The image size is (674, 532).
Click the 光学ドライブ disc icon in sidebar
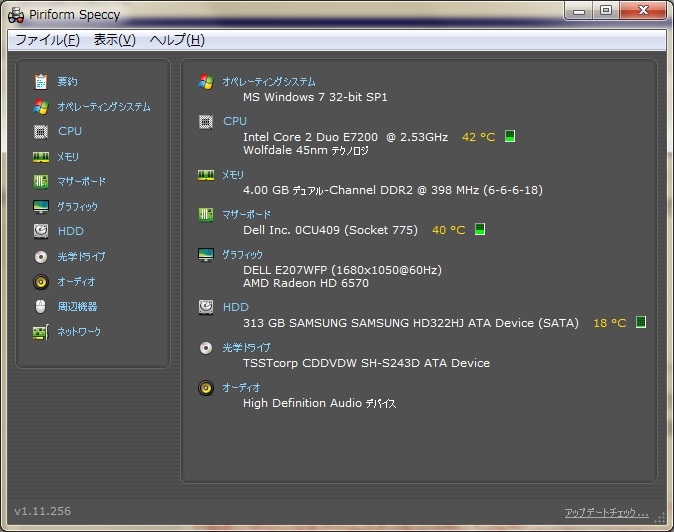tap(41, 257)
